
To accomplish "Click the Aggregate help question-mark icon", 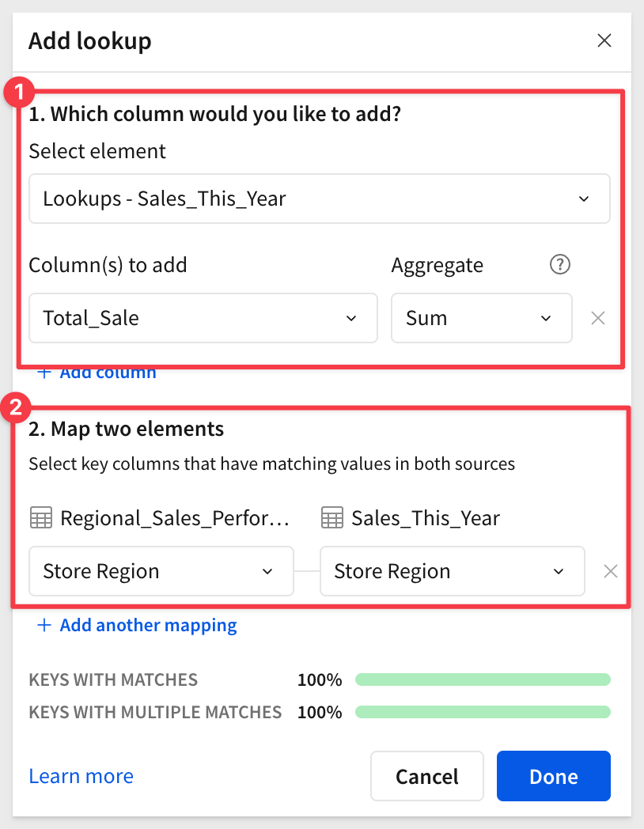I will tap(560, 264).
